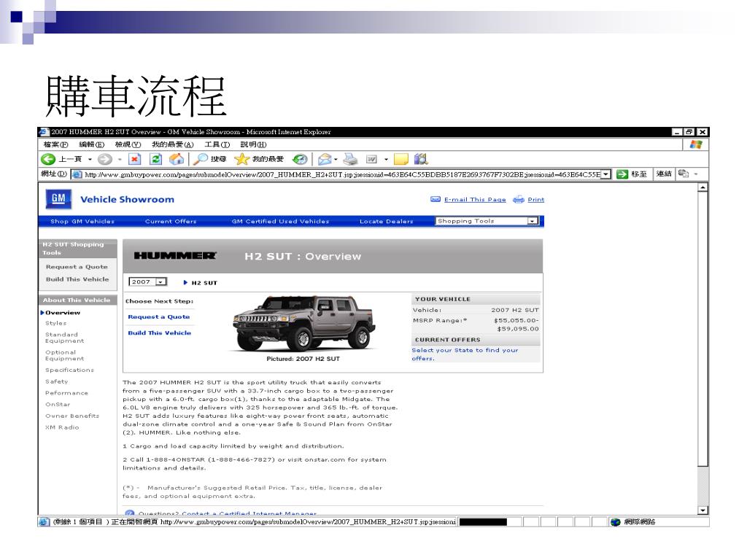The image size is (747, 560).
Task: Click the Research book toolbar icon
Action: 421,159
